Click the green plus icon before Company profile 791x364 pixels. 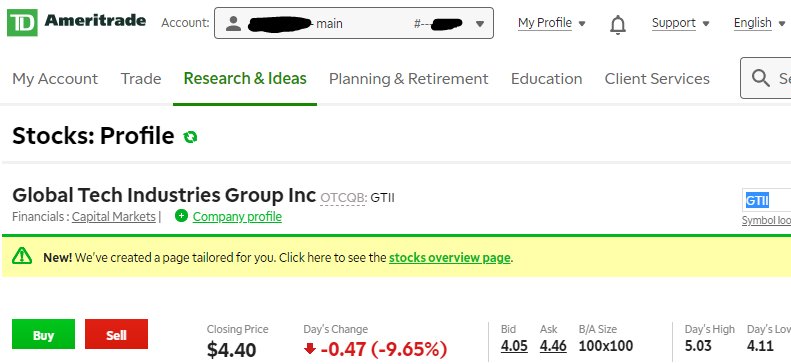(x=181, y=216)
